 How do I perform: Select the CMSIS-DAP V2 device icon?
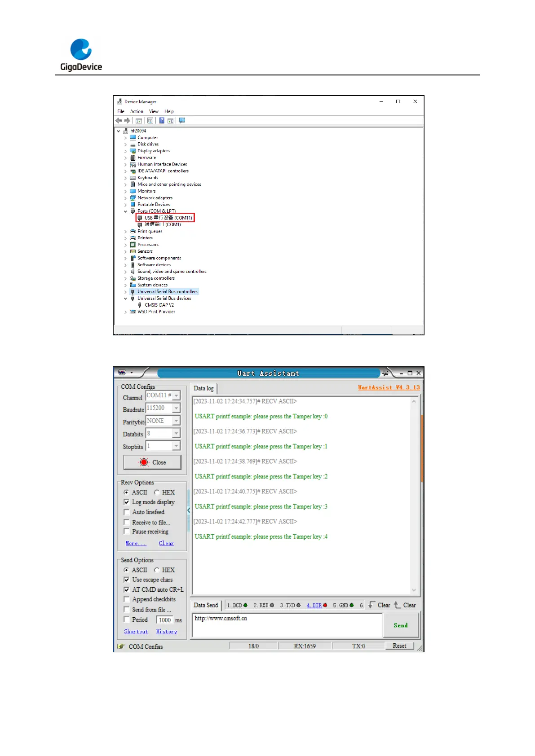point(140,305)
